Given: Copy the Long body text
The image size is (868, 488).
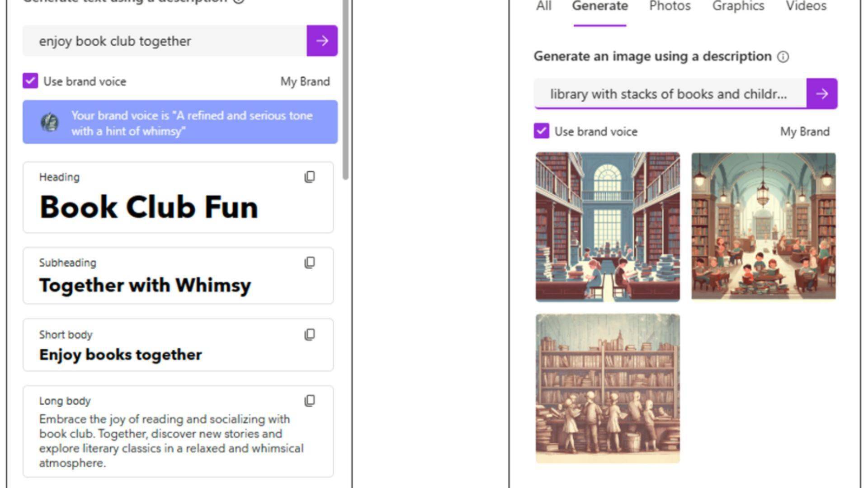Looking at the screenshot, I should 310,401.
